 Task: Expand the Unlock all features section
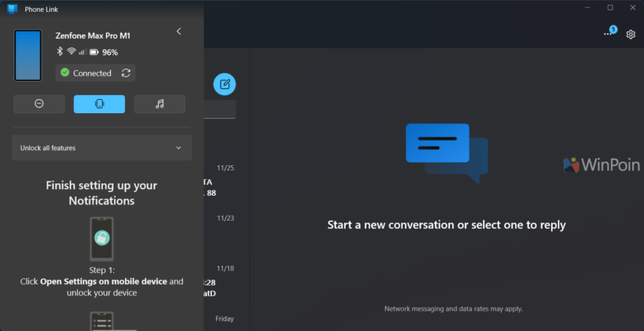[101, 148]
